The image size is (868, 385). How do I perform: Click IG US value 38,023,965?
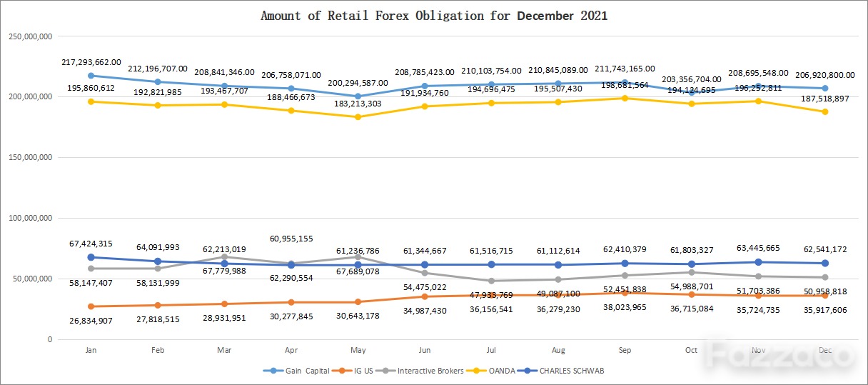627,307
